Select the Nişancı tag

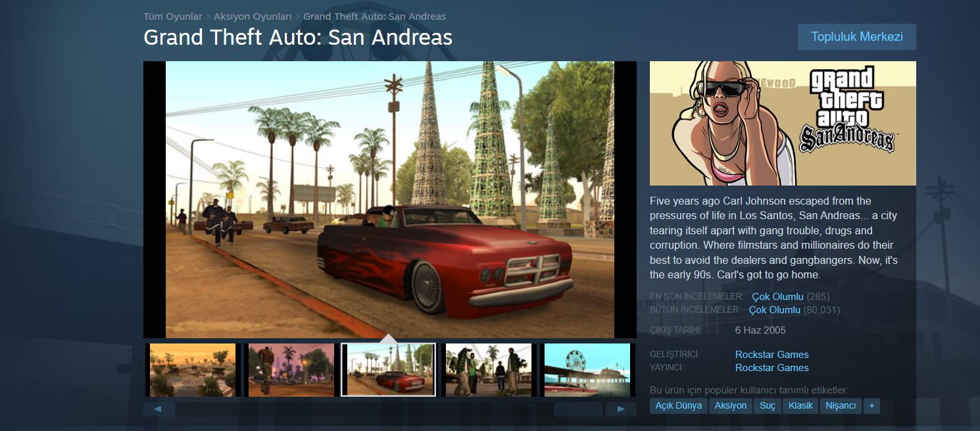click(x=841, y=406)
